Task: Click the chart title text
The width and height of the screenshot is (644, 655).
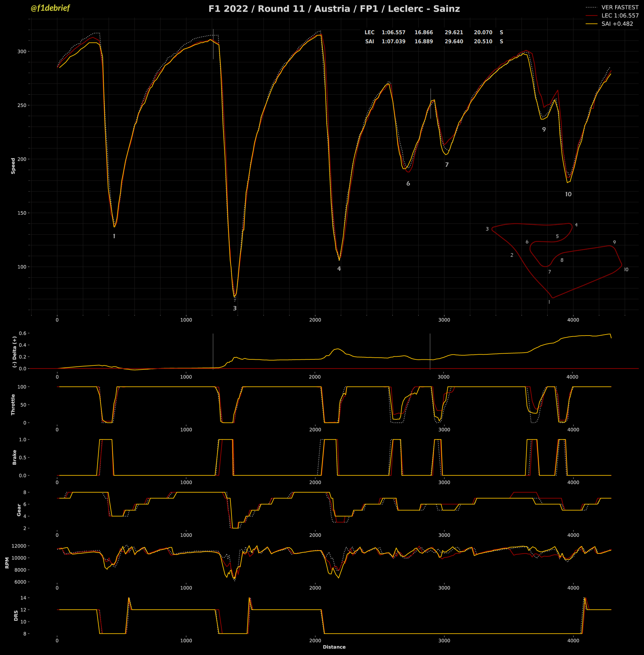Action: coord(334,9)
